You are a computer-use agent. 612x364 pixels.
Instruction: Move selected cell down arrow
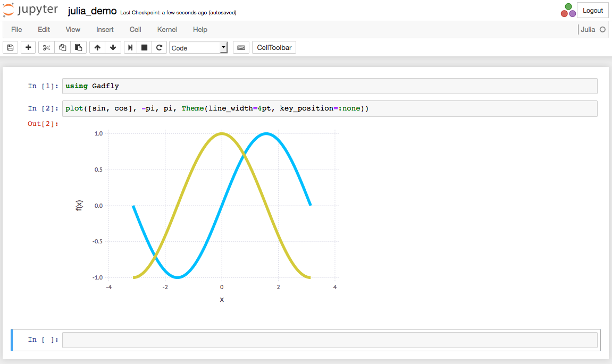click(113, 48)
